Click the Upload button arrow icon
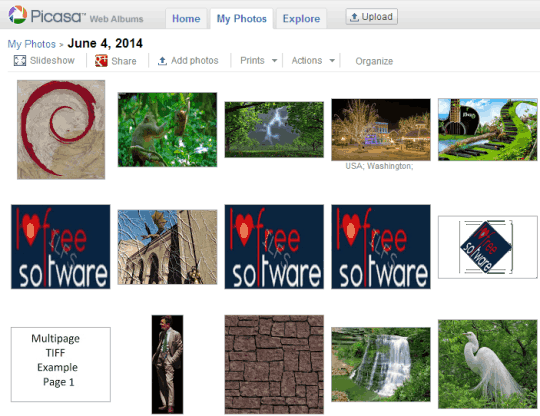The height and width of the screenshot is (416, 540). coord(354,17)
